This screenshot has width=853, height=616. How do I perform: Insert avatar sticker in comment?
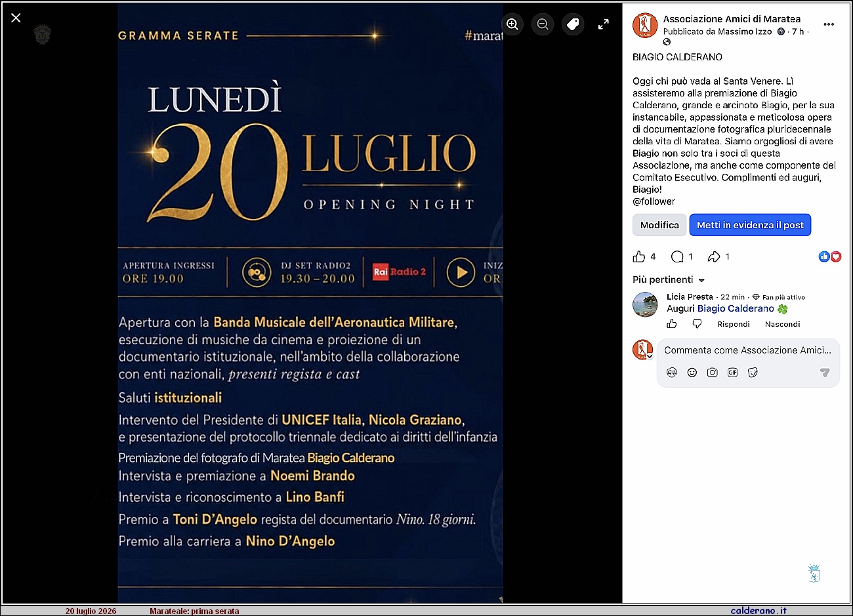[671, 373]
